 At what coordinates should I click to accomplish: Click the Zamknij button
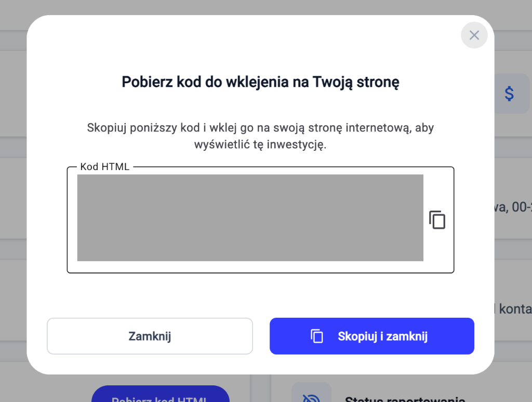(x=150, y=336)
